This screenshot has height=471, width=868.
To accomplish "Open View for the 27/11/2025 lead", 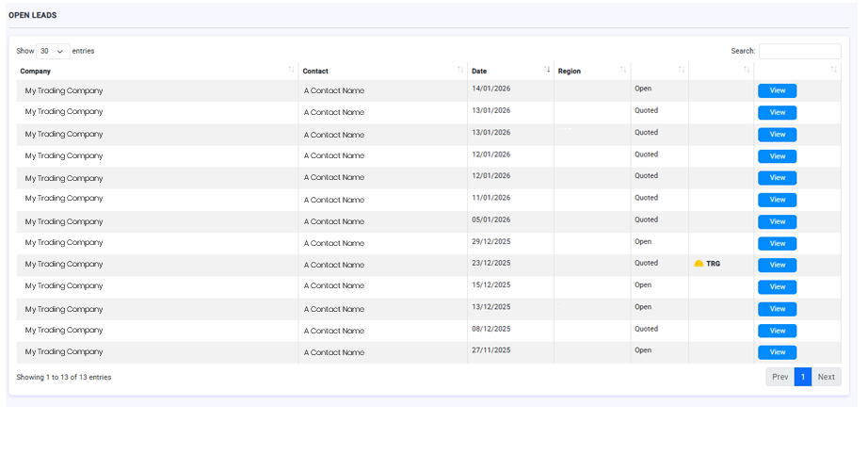I will [777, 352].
